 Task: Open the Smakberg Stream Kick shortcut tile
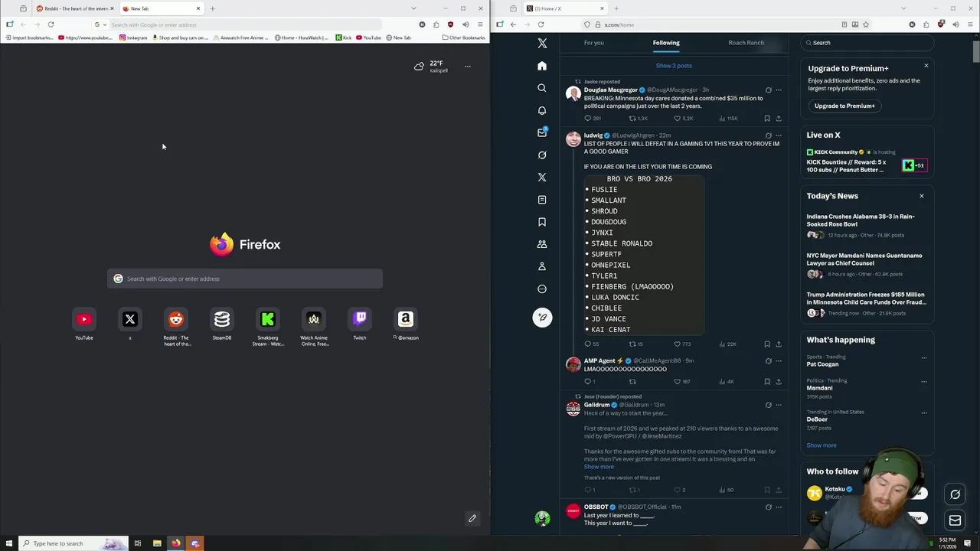268,319
